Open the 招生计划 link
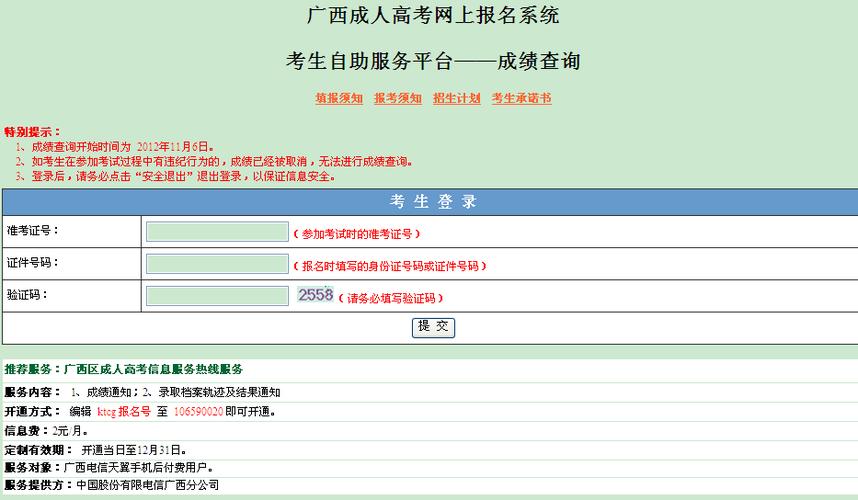This screenshot has height=500, width=858. pos(456,98)
